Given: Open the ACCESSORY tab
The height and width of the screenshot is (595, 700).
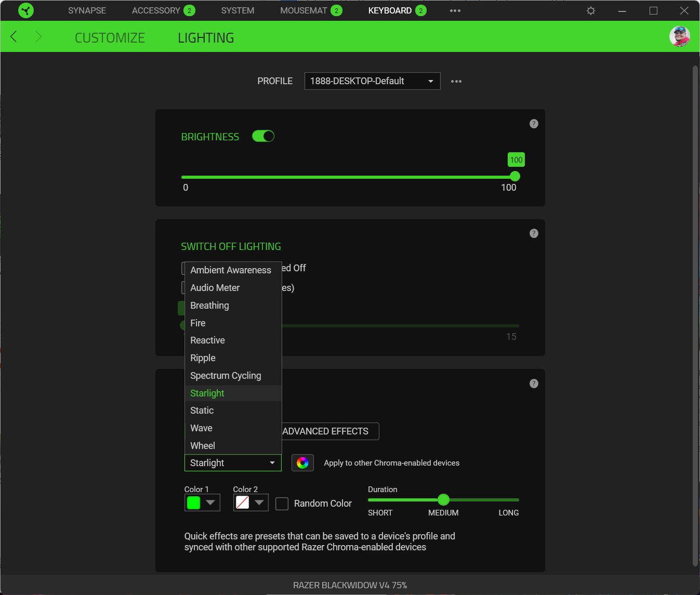Looking at the screenshot, I should (163, 10).
